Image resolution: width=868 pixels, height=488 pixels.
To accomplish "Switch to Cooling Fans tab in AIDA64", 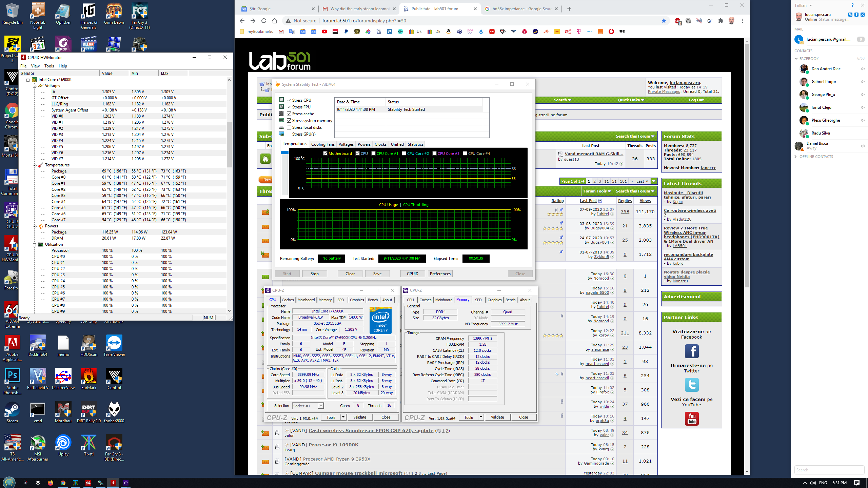I will [x=323, y=144].
